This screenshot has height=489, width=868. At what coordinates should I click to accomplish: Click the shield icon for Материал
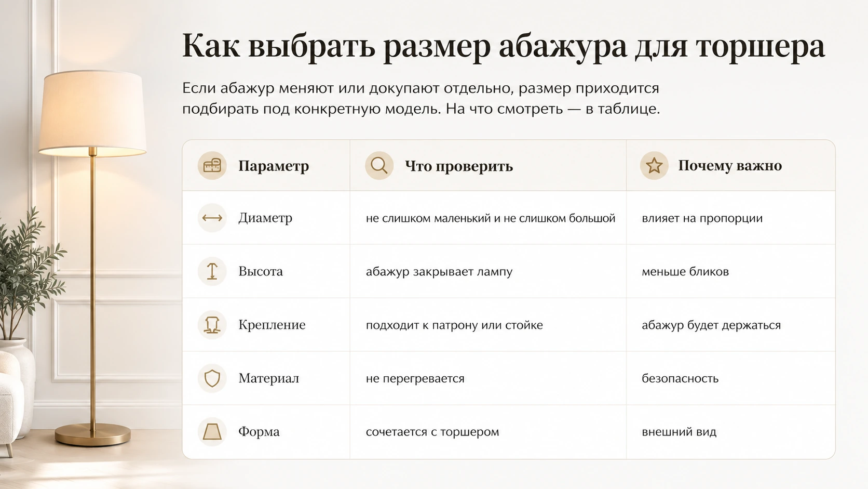pyautogui.click(x=212, y=378)
